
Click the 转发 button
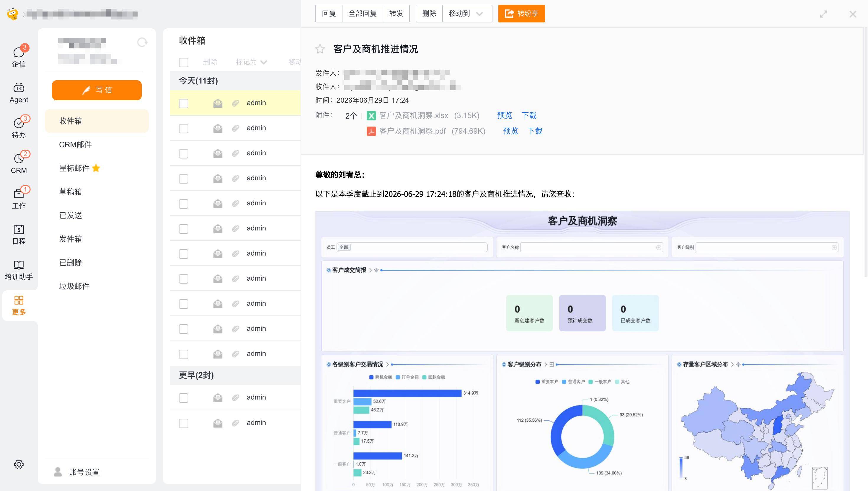[x=396, y=14]
